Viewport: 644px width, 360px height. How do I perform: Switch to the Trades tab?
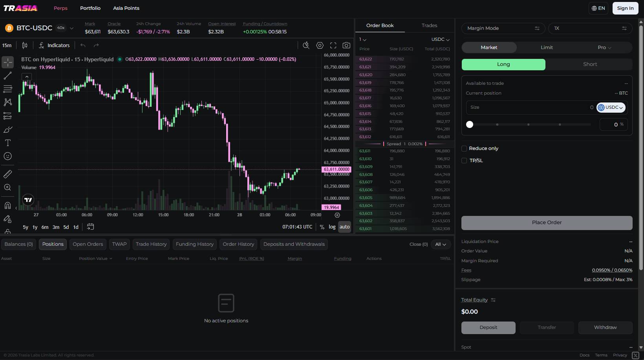click(429, 26)
